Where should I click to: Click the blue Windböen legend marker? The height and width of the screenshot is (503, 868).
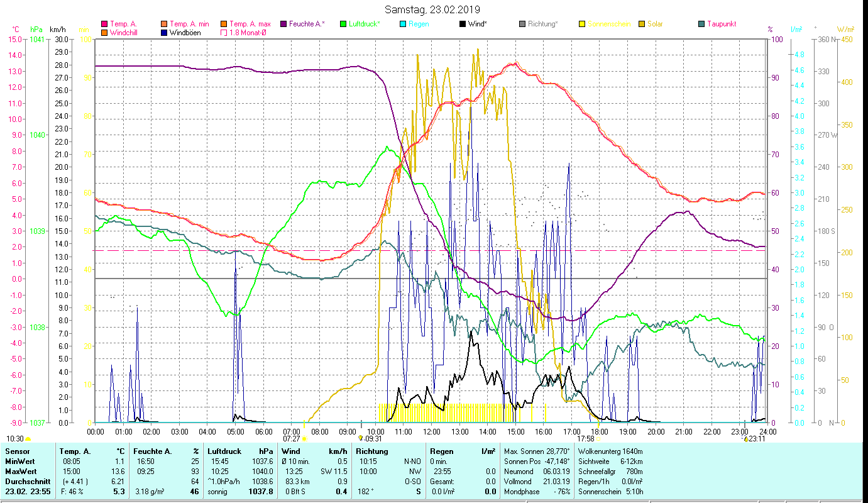pyautogui.click(x=164, y=32)
